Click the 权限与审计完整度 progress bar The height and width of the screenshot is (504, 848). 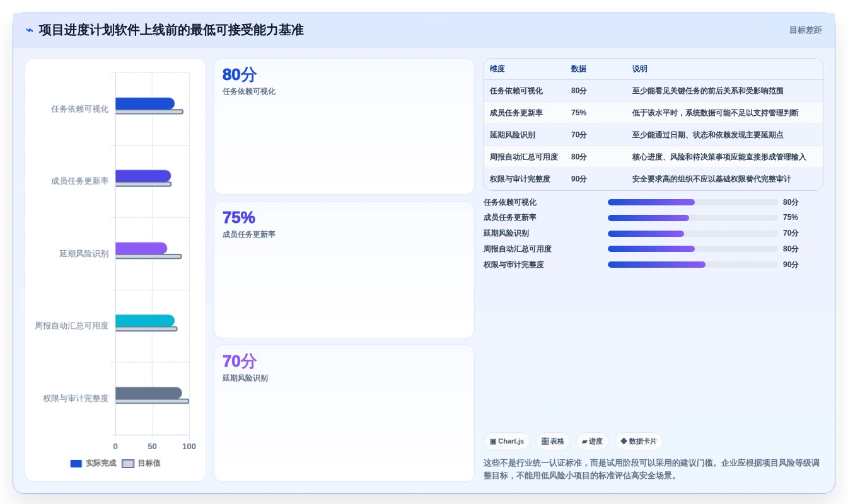coord(693,265)
